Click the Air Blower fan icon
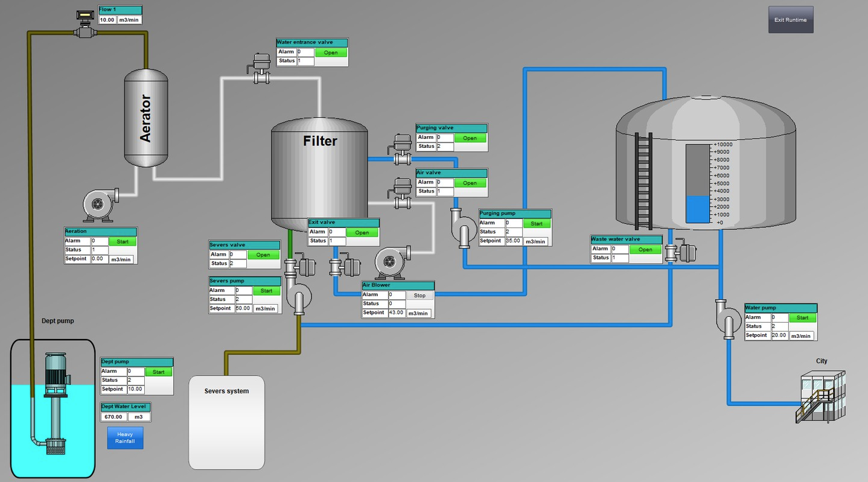The width and height of the screenshot is (868, 482). tap(392, 262)
